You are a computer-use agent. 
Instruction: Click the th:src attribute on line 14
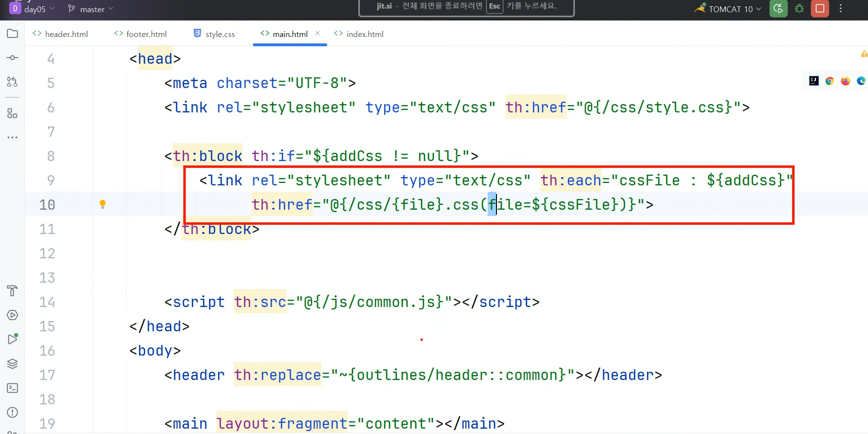[260, 302]
